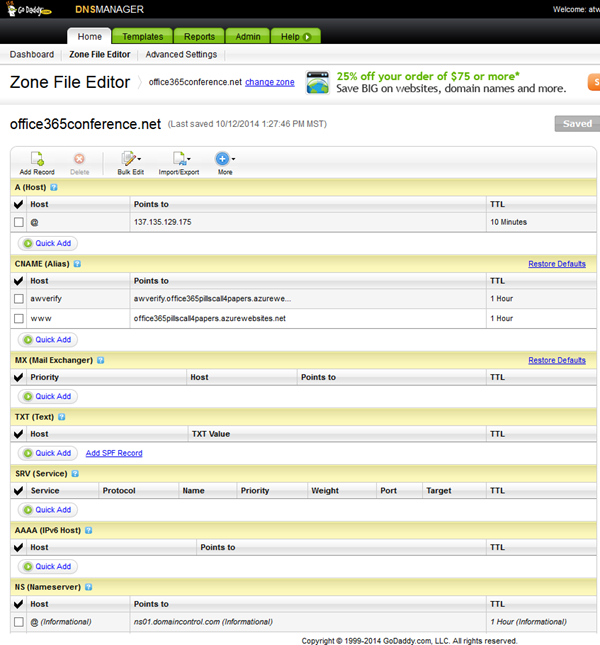The image size is (600, 645).
Task: Check the @ A record checkbox
Action: [19, 222]
